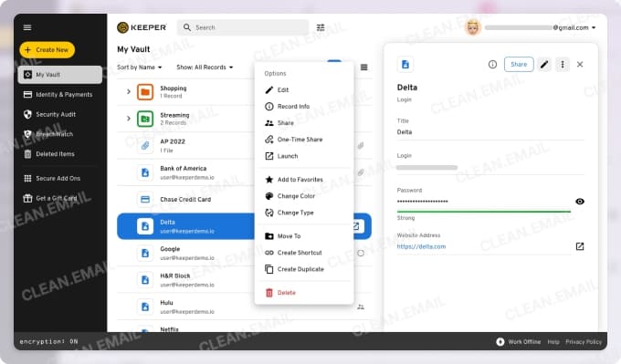Open the Show: All Records dropdown
The width and height of the screenshot is (621, 364).
click(205, 68)
